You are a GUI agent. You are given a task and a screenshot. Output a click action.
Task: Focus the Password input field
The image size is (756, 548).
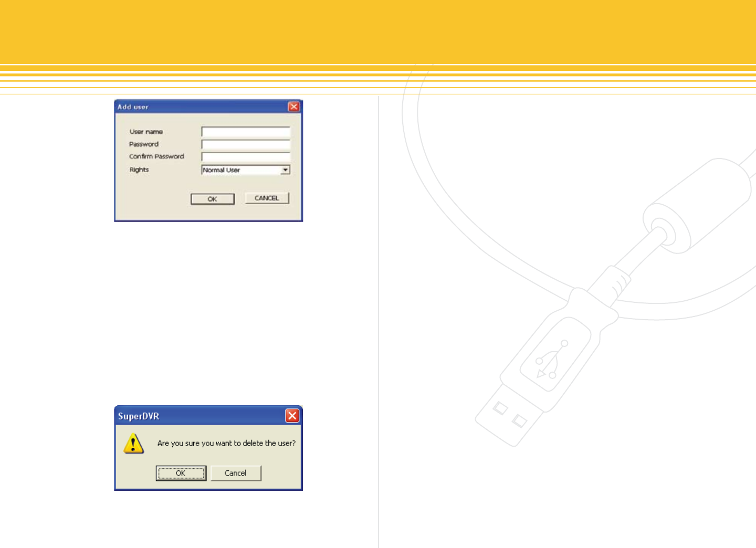coord(246,144)
